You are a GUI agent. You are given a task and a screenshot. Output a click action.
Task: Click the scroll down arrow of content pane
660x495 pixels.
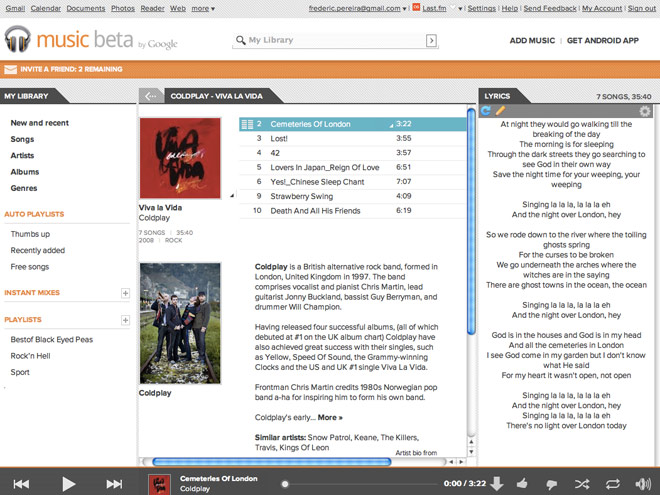click(x=471, y=452)
